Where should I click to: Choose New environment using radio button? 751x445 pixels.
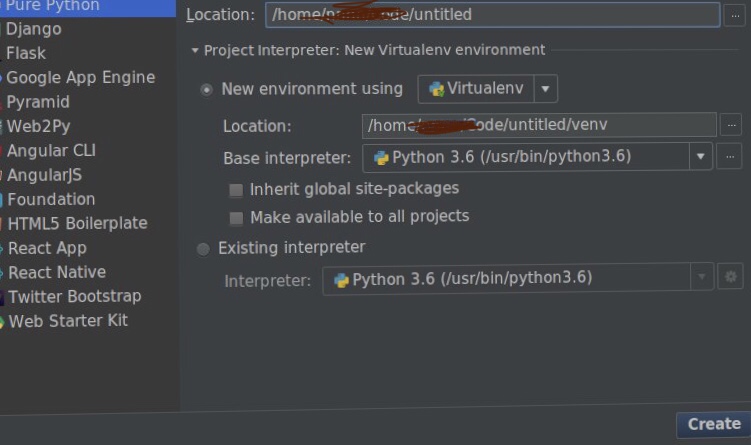tap(206, 90)
